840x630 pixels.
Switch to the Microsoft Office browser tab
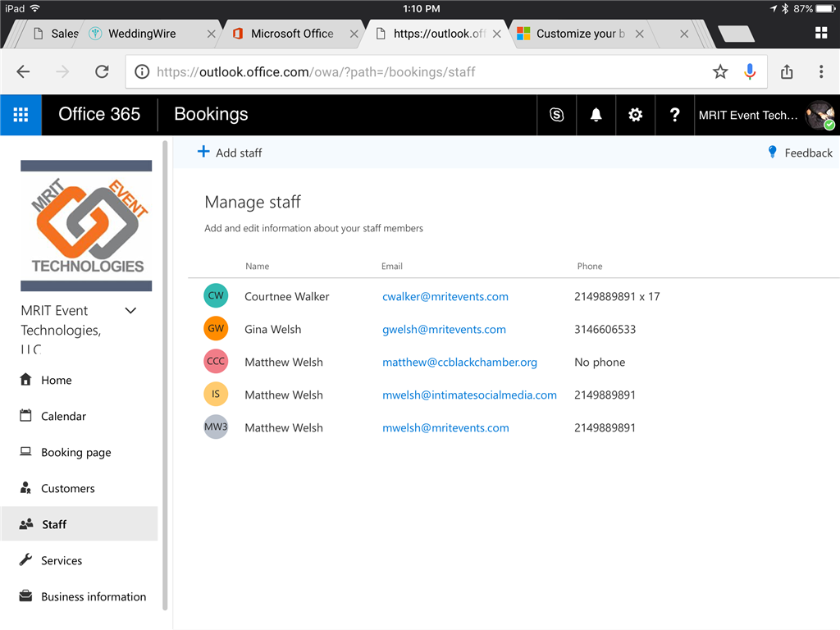tap(292, 34)
